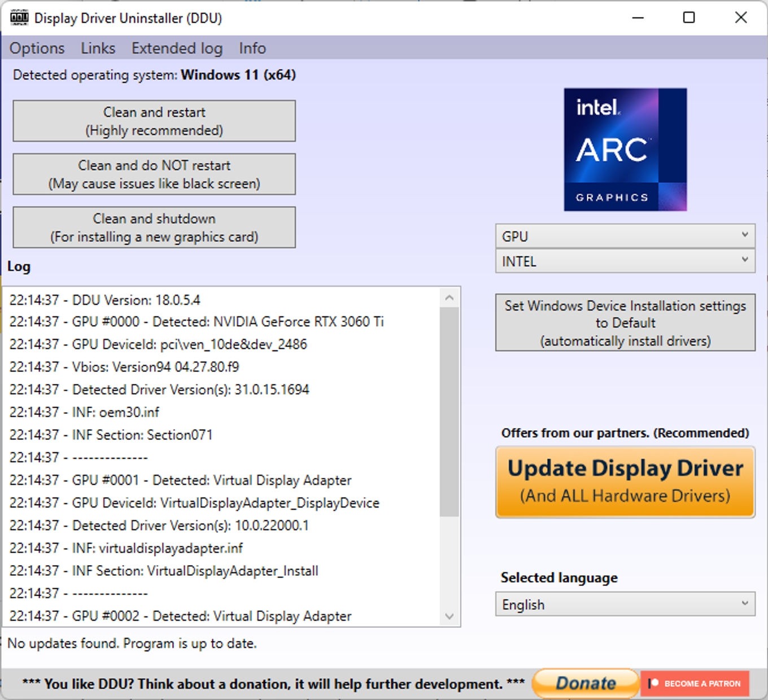Close the Display Driver Uninstaller window
The image size is (768, 700).
[x=741, y=17]
